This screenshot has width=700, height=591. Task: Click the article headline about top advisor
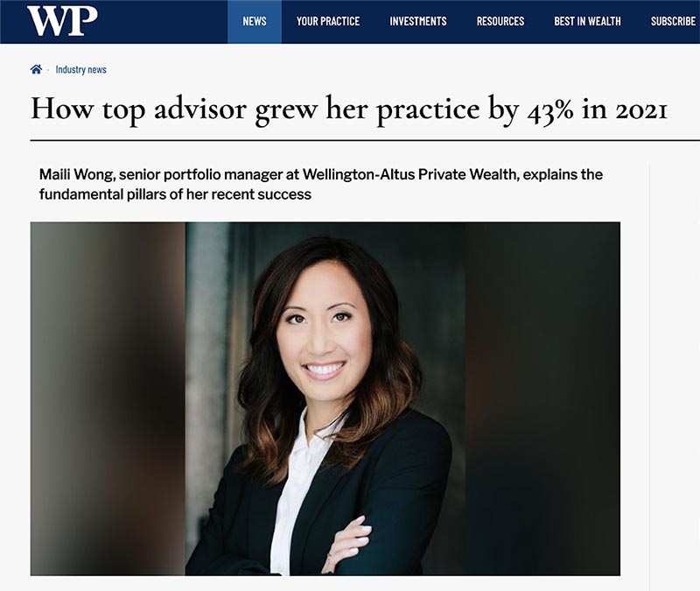coord(349,109)
